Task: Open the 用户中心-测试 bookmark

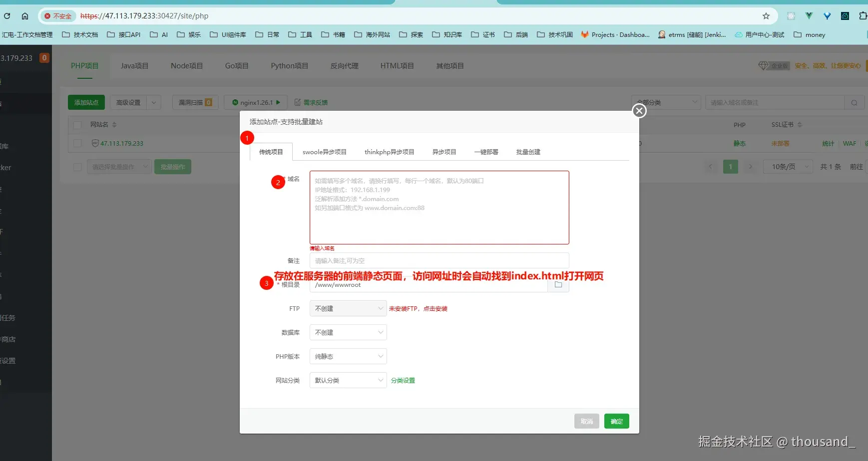Action: tap(759, 35)
